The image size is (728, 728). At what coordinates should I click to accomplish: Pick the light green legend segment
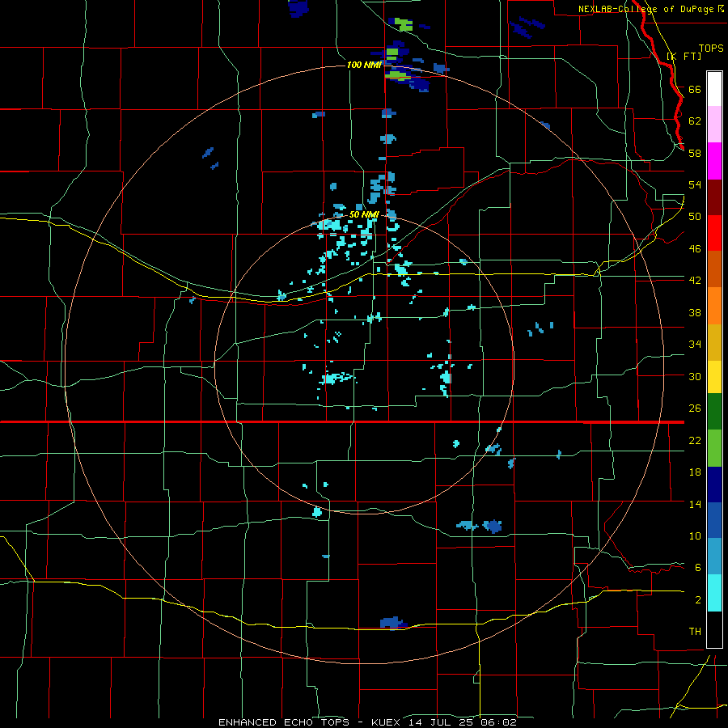point(714,448)
